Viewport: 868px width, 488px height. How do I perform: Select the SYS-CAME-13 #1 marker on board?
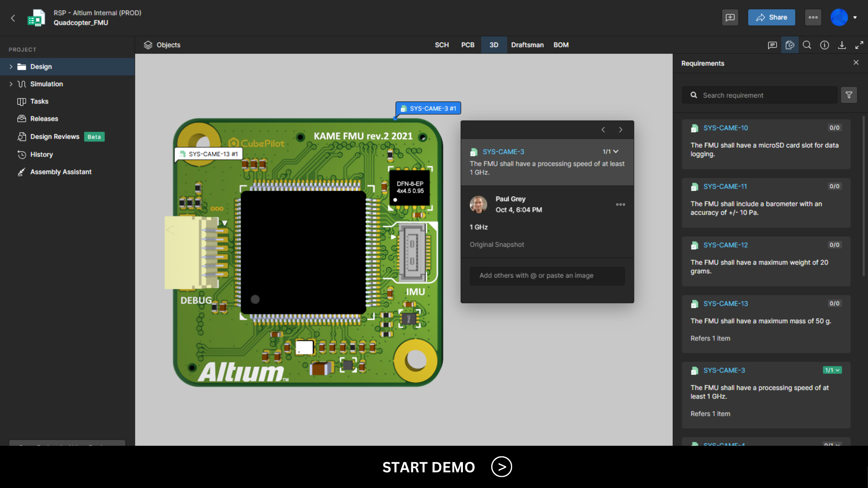click(209, 154)
